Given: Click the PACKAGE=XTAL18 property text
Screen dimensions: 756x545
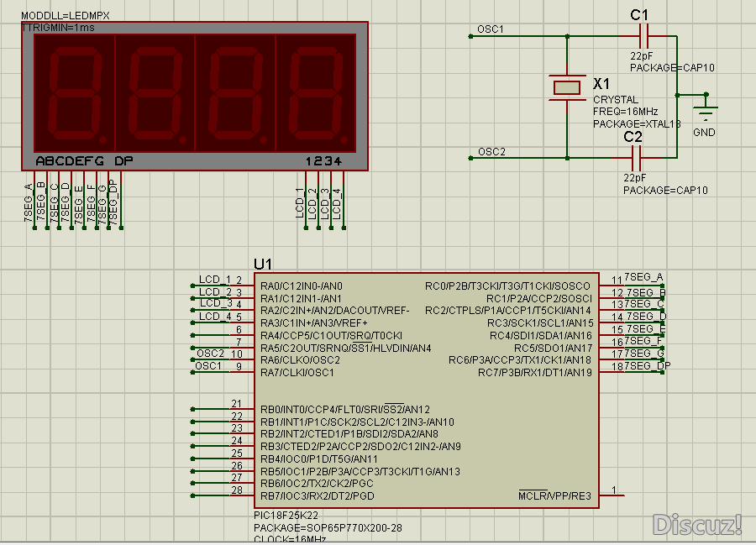Looking at the screenshot, I should coord(637,123).
